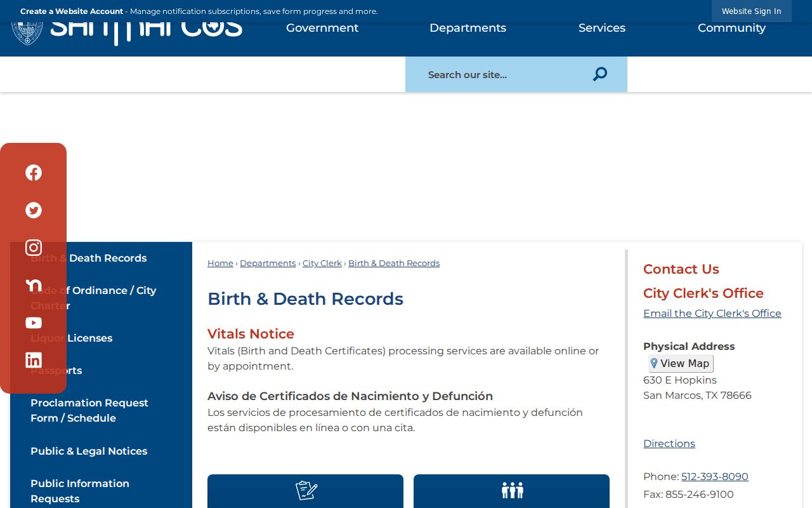Screen dimensions: 812x508
Task: Open the LinkedIn social link
Action: [x=34, y=360]
